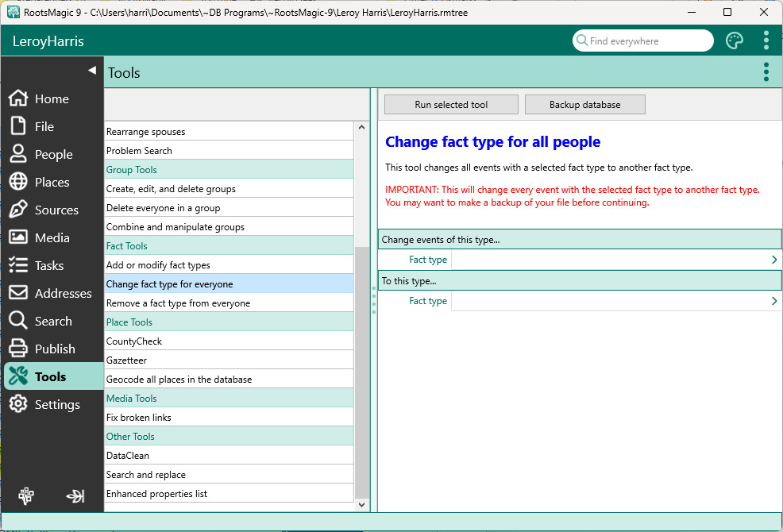Open the Tools panel three-dot menu
The height and width of the screenshot is (532, 783).
pyautogui.click(x=766, y=72)
